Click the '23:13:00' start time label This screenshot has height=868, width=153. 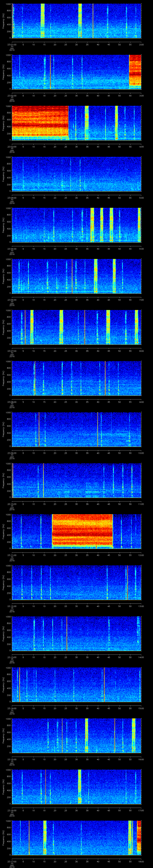coord(12,657)
